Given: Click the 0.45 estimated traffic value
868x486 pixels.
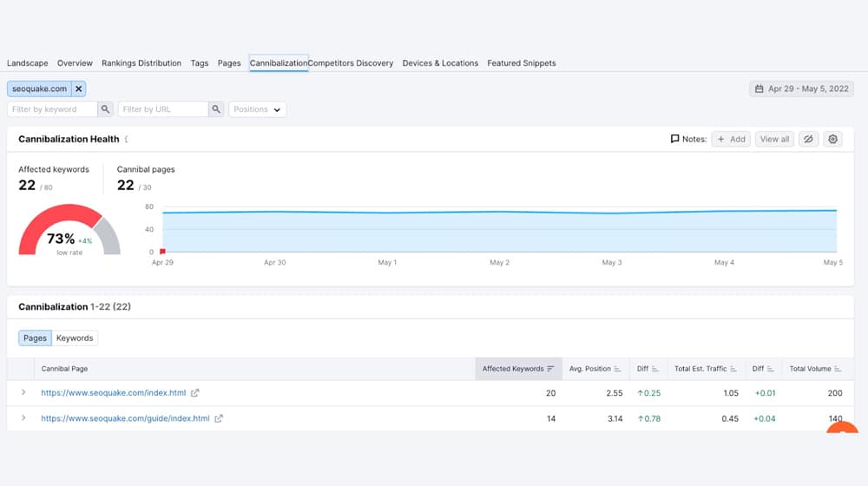Looking at the screenshot, I should click(x=730, y=418).
